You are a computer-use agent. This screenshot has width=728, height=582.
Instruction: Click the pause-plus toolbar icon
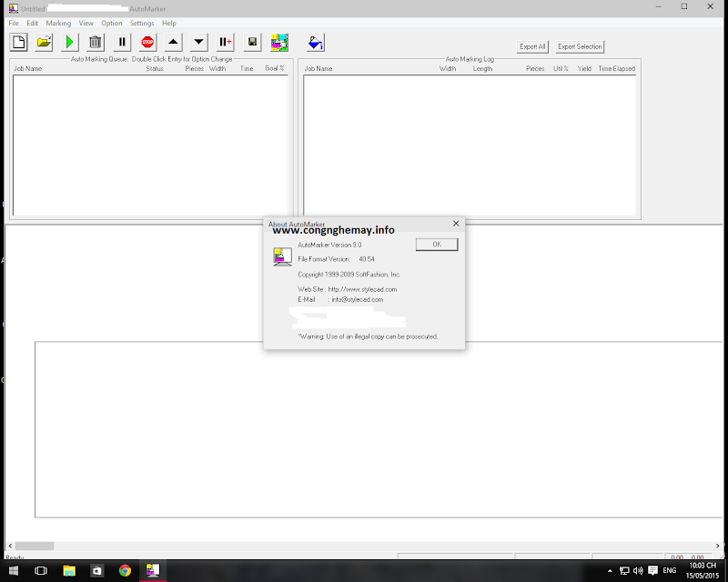[225, 42]
